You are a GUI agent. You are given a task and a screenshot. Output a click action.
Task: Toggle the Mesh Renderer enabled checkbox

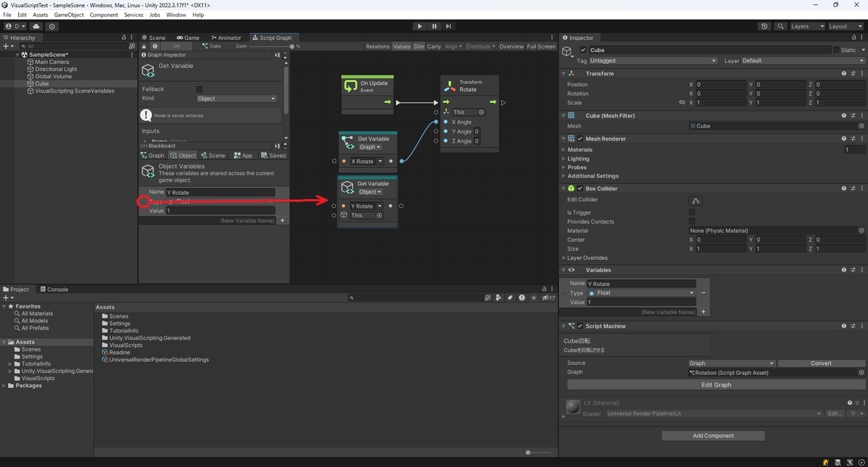point(580,138)
